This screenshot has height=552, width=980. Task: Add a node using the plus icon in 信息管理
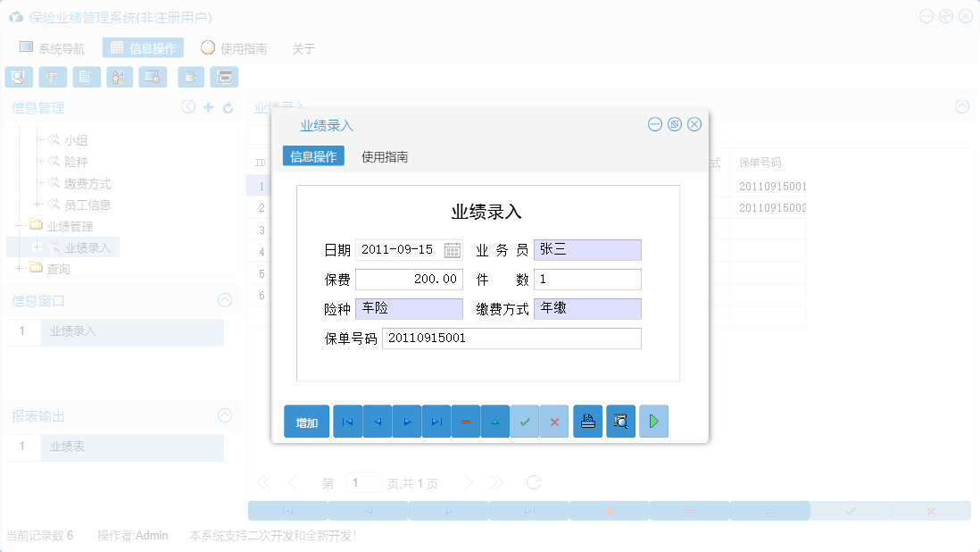pos(208,106)
